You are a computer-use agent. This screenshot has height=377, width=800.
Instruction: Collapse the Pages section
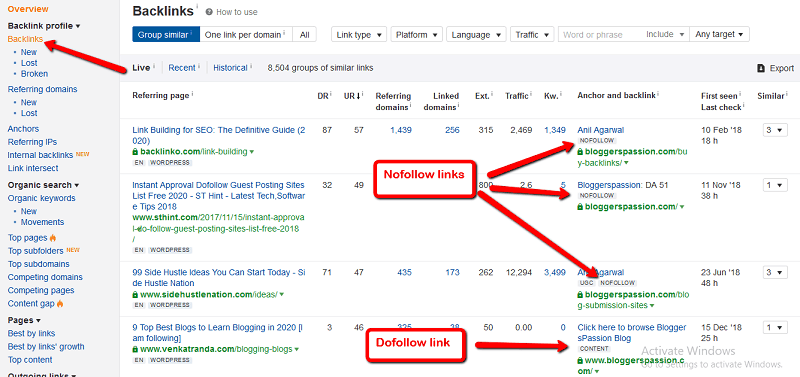point(24,320)
